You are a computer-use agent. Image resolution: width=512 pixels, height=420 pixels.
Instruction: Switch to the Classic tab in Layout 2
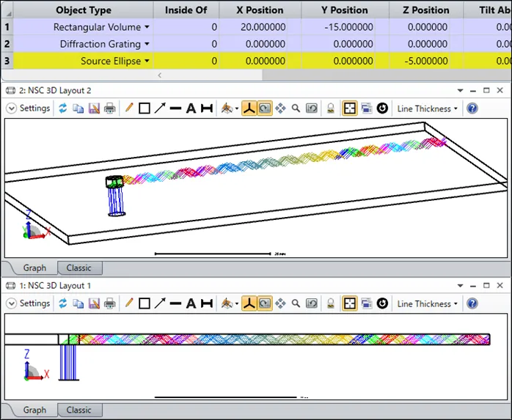(x=78, y=268)
